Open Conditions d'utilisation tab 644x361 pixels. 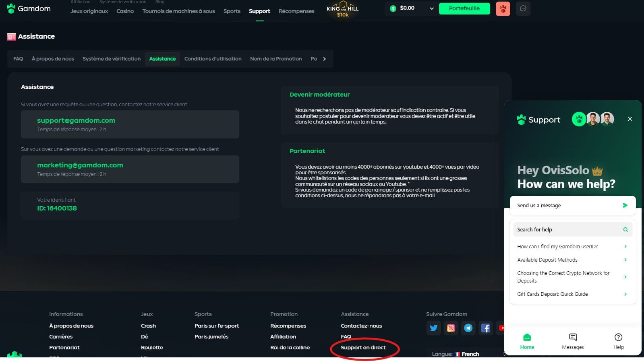point(213,59)
